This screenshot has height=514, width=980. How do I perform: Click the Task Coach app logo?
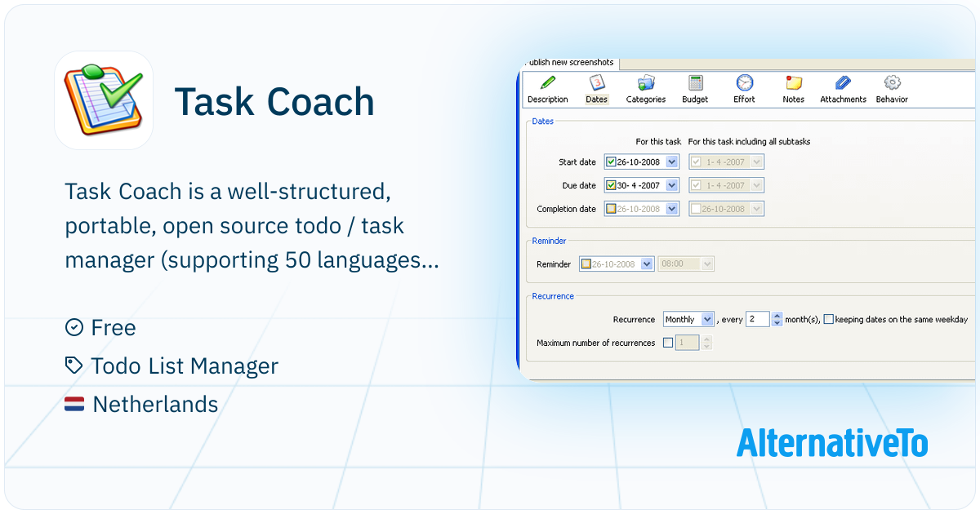[x=104, y=100]
